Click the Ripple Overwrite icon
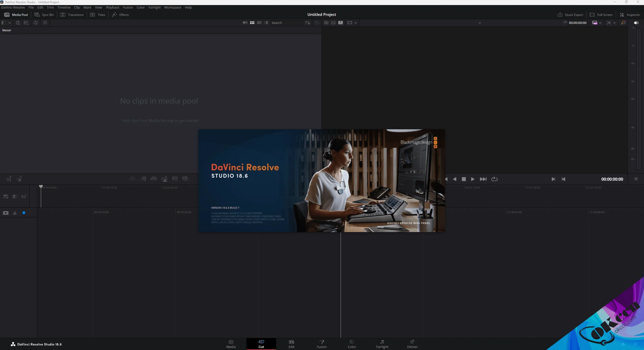 [154, 179]
